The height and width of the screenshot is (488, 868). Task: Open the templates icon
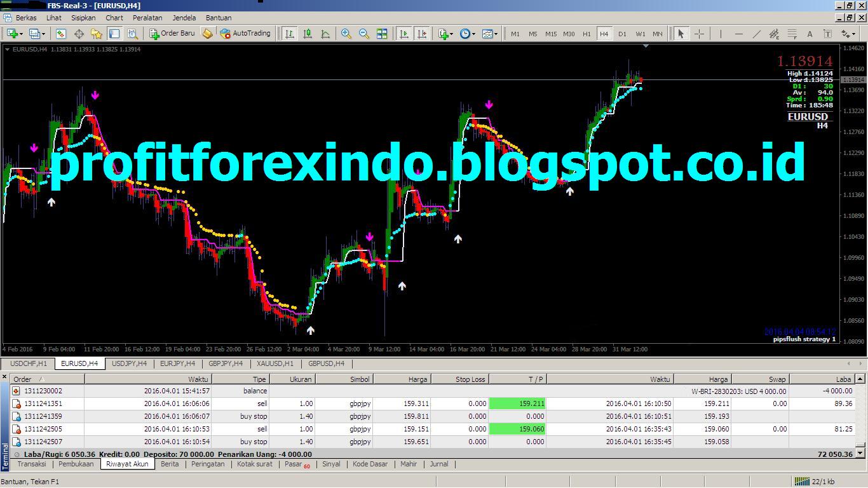(487, 34)
